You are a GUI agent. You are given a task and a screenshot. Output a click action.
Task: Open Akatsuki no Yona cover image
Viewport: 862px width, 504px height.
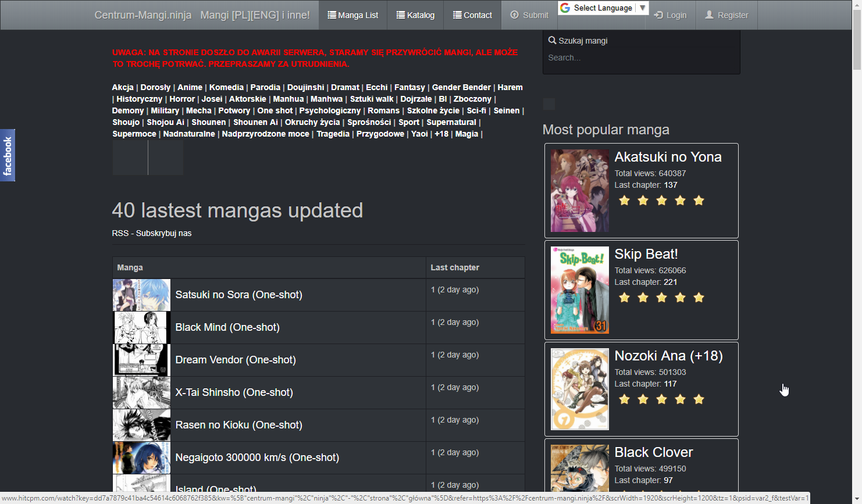579,191
